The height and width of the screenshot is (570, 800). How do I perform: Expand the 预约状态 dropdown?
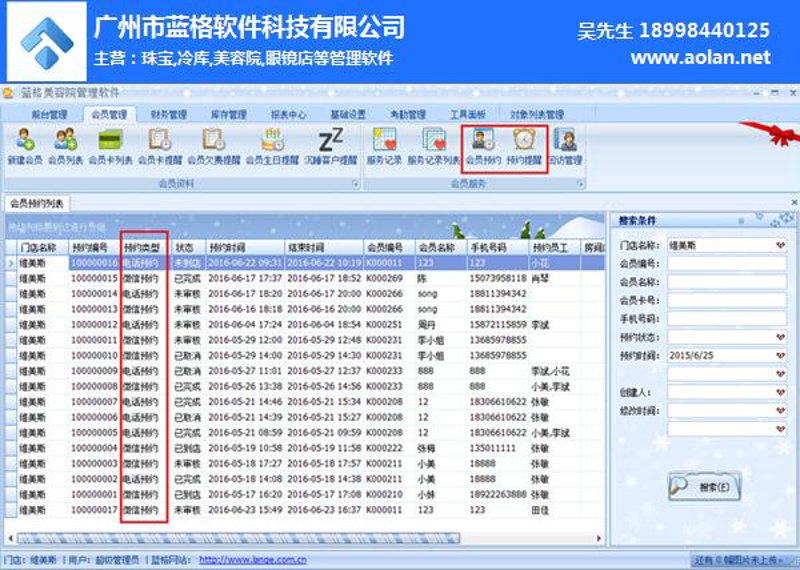780,337
